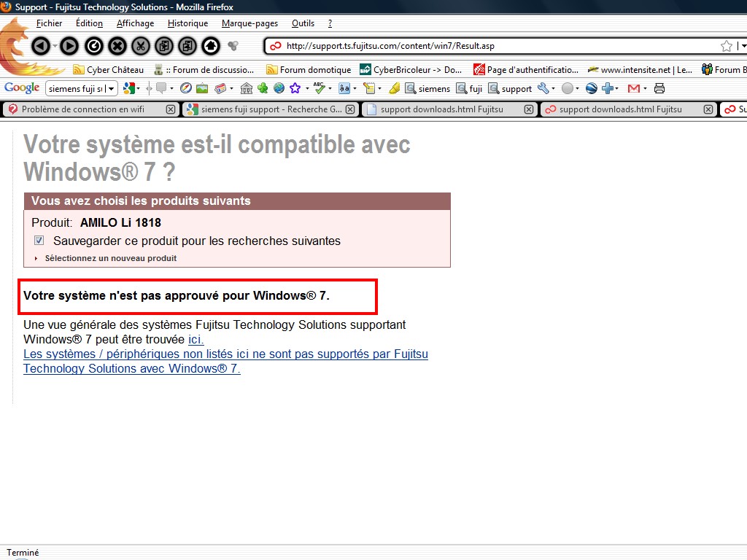The height and width of the screenshot is (560, 747).
Task: Switch to 'Problème de connection en wifi' tab
Action: pyautogui.click(x=84, y=109)
